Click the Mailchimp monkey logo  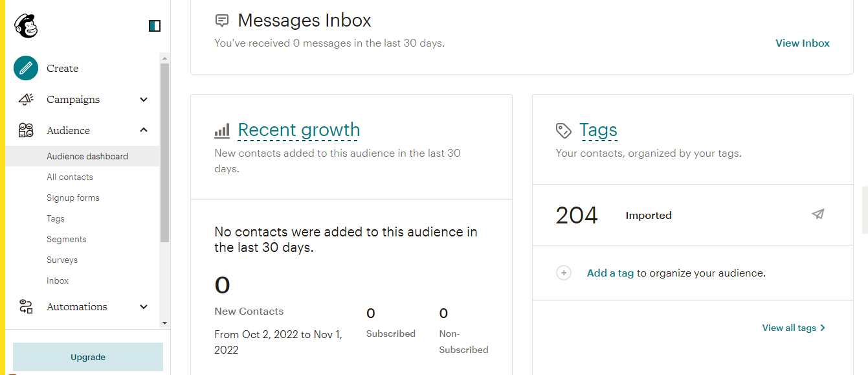26,26
